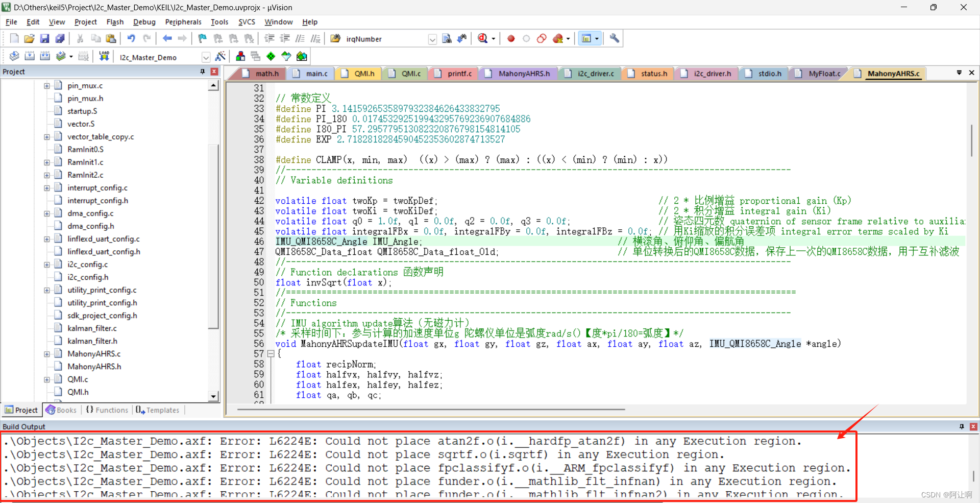
Task: Pin the Build Output panel
Action: pos(962,426)
